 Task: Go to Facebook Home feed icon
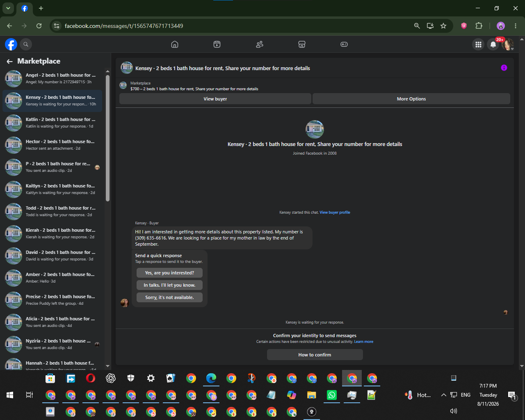pos(175,44)
